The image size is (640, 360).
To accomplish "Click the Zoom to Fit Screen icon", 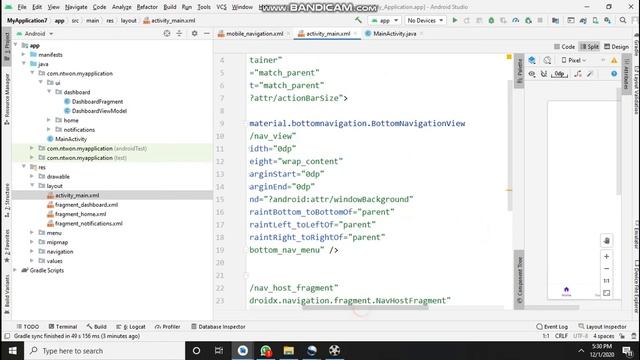I will point(607,293).
